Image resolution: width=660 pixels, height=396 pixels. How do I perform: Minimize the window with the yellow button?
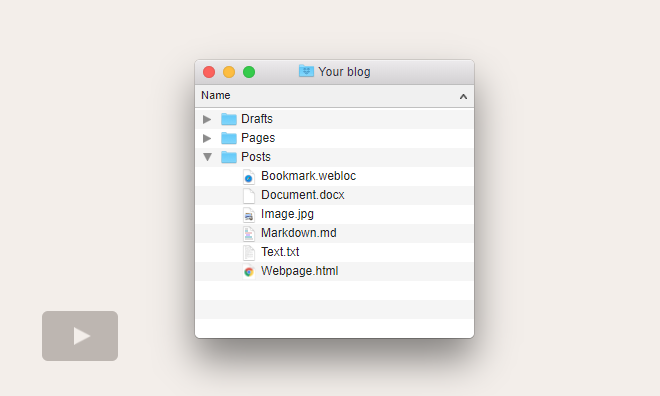point(229,72)
